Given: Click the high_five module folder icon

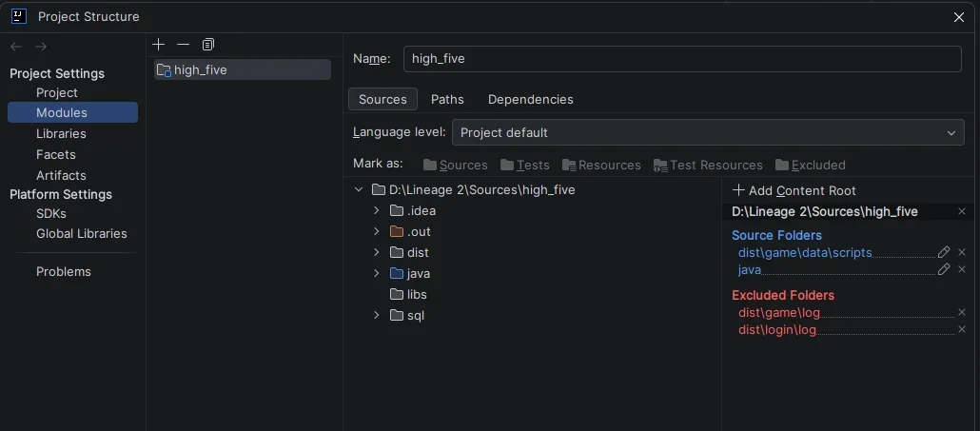Looking at the screenshot, I should pos(164,70).
